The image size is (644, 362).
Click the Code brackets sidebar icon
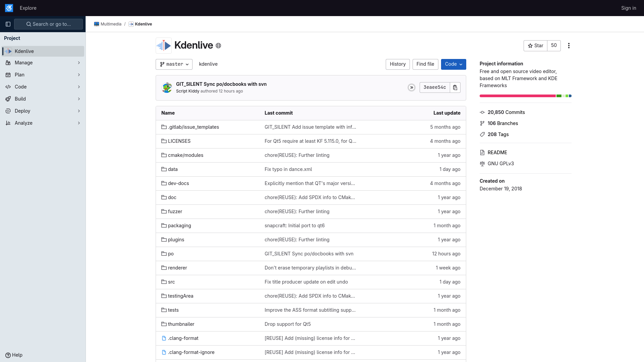tap(8, 87)
